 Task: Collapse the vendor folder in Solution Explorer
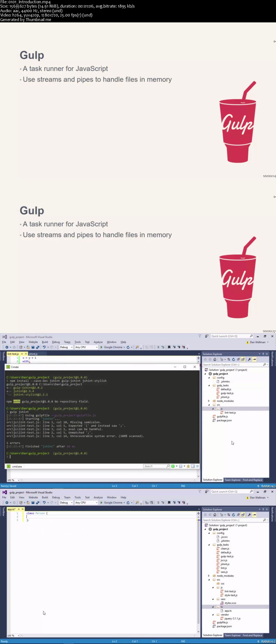click(x=213, y=615)
